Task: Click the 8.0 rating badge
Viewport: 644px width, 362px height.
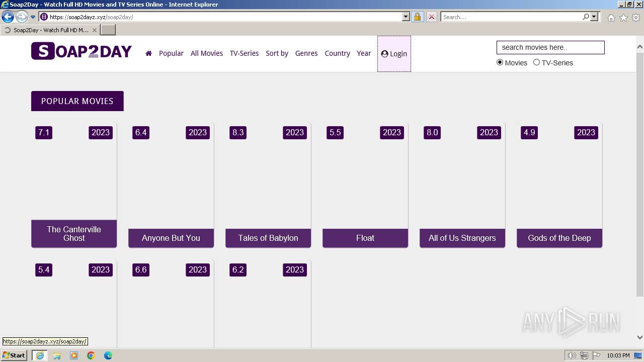Action: pyautogui.click(x=432, y=132)
